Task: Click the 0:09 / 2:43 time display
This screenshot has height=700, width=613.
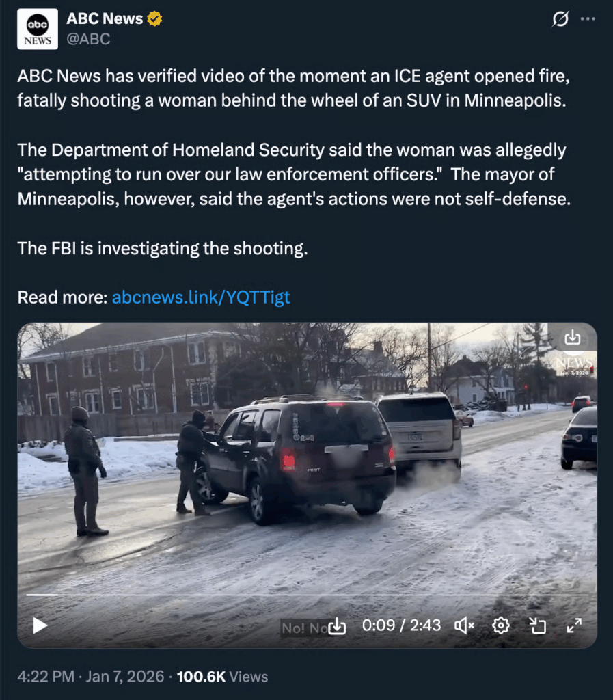Action: (402, 625)
